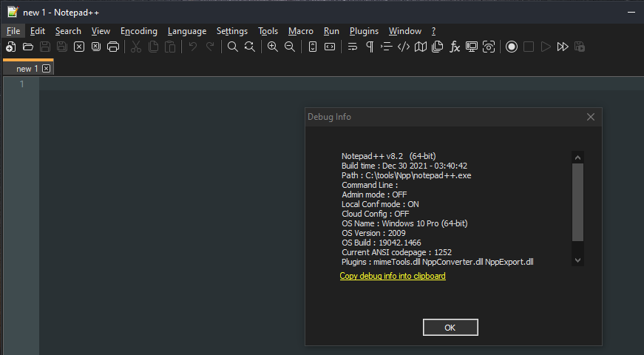Open the Plugins menu
The width and height of the screenshot is (644, 355).
(364, 31)
